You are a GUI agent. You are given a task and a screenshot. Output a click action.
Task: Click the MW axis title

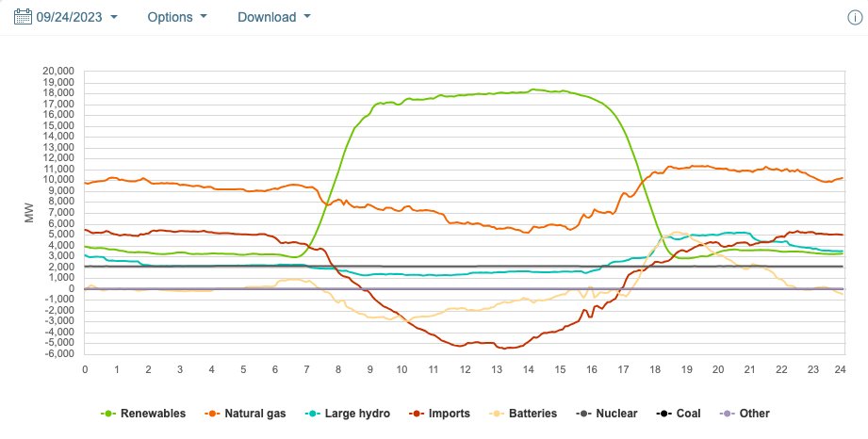click(x=29, y=213)
